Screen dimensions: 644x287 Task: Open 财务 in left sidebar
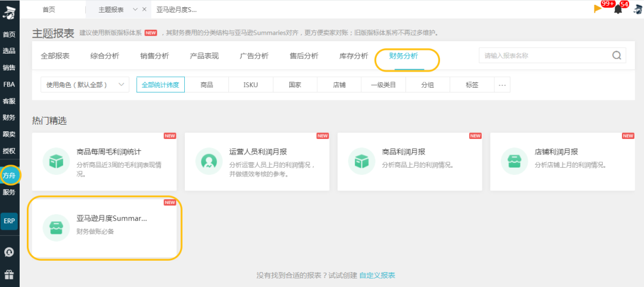click(x=9, y=118)
